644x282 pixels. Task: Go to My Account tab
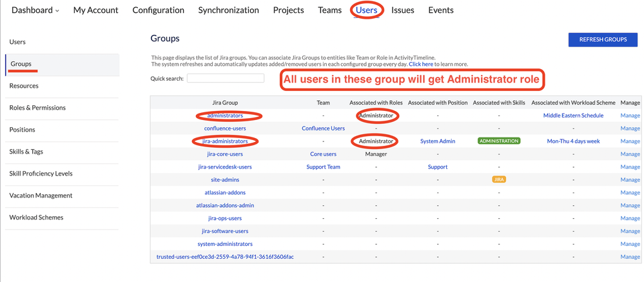pos(95,10)
